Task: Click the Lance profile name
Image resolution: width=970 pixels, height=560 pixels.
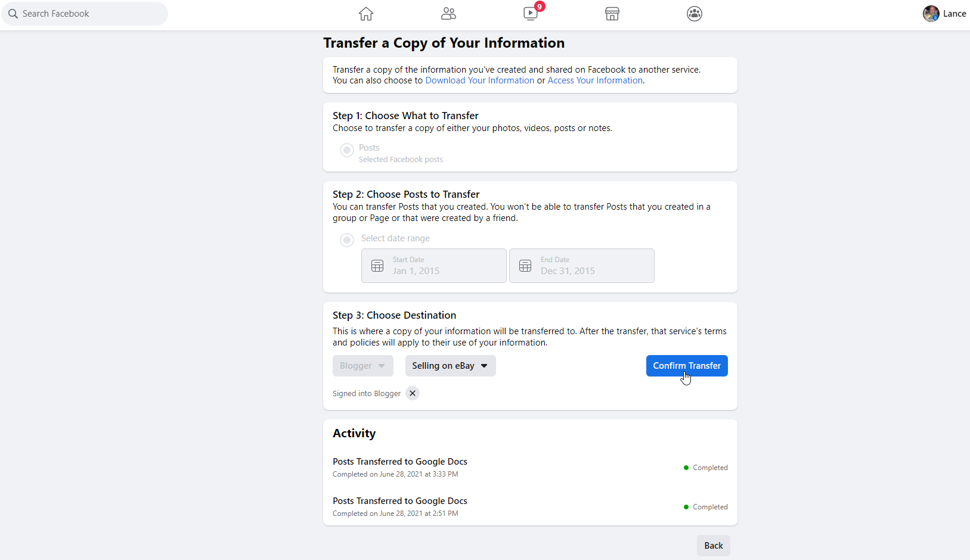Action: click(954, 14)
